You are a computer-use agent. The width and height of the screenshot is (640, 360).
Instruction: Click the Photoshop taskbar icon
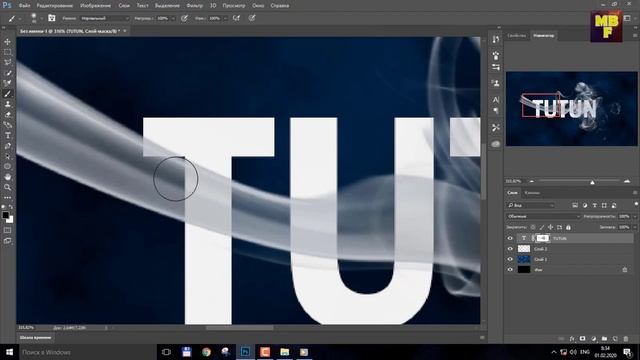pyautogui.click(x=245, y=352)
